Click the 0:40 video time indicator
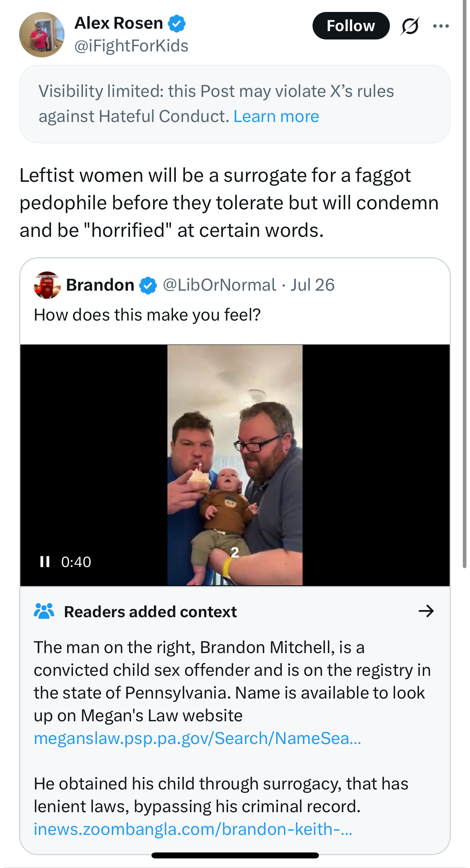The image size is (470, 868). (x=76, y=562)
